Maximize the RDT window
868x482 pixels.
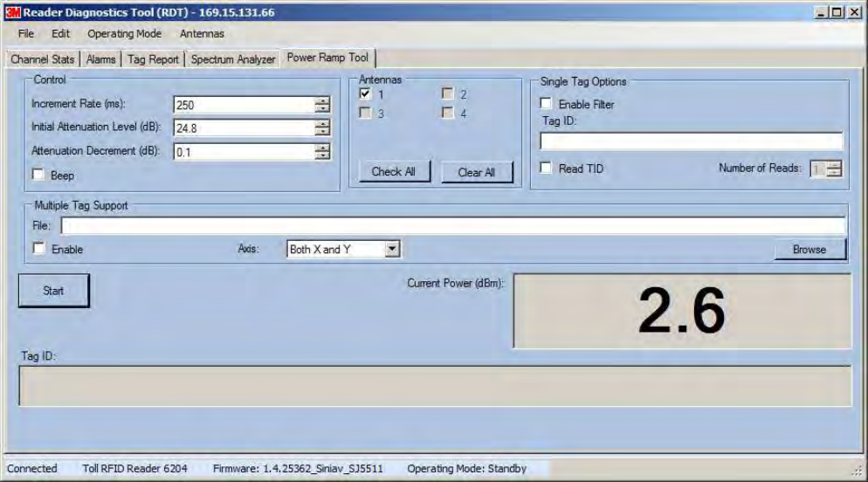tap(837, 12)
